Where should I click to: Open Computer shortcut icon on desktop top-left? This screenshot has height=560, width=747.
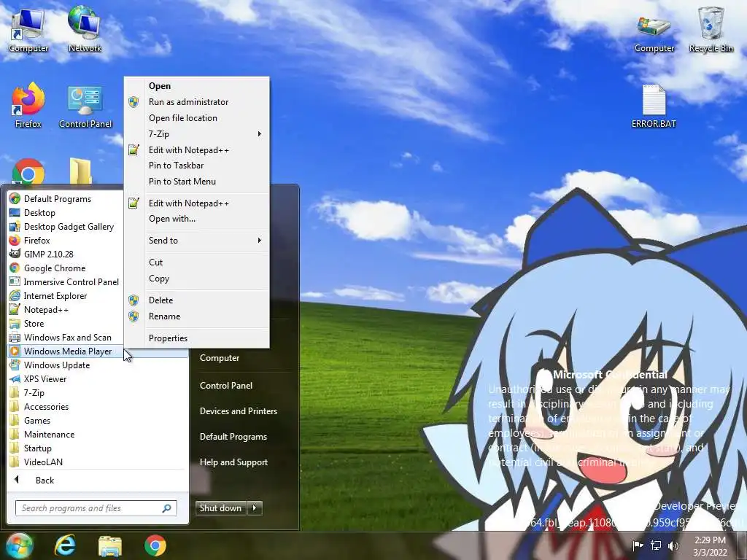(x=28, y=29)
